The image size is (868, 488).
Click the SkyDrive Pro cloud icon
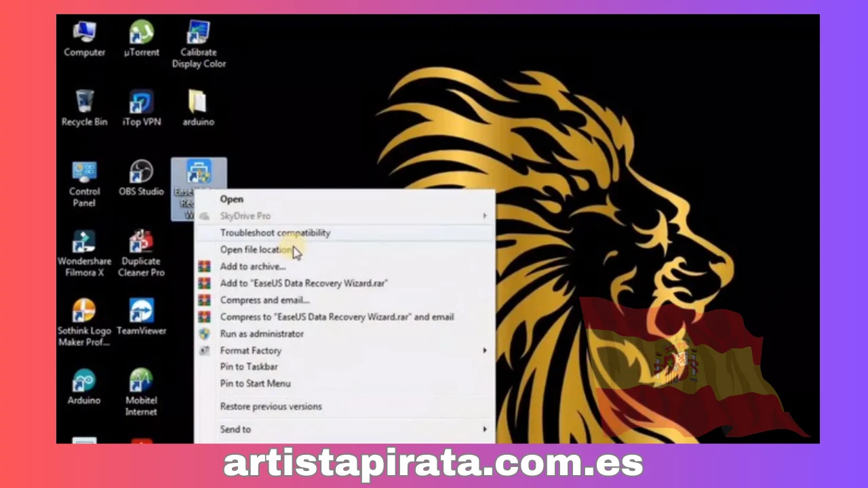[204, 216]
